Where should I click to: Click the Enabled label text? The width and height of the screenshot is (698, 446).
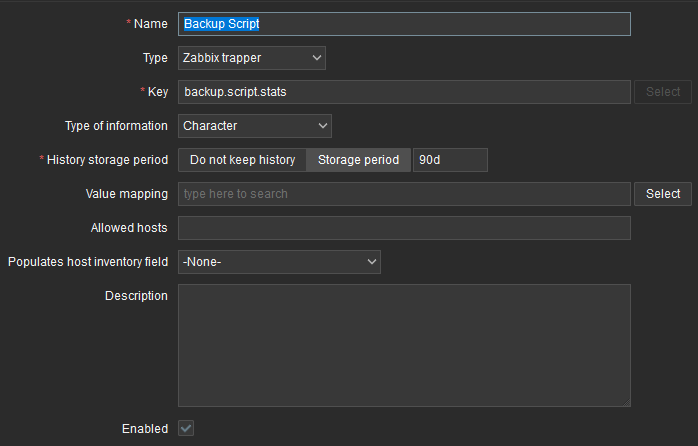145,429
